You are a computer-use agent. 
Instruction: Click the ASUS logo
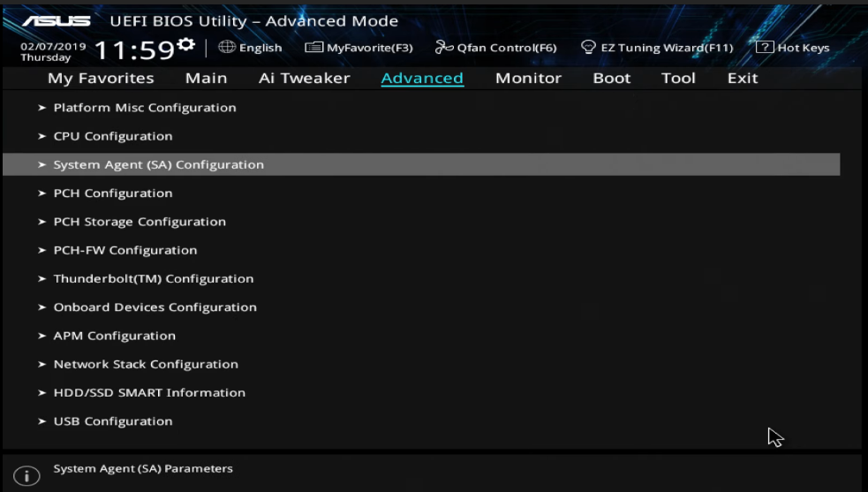pyautogui.click(x=56, y=20)
